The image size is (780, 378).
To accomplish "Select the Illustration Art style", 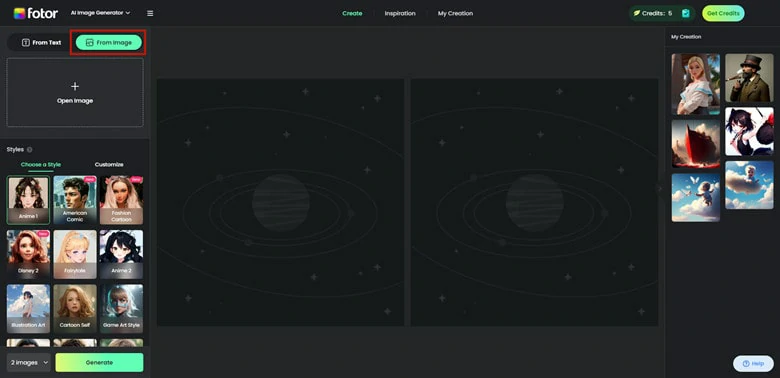I will 28,308.
